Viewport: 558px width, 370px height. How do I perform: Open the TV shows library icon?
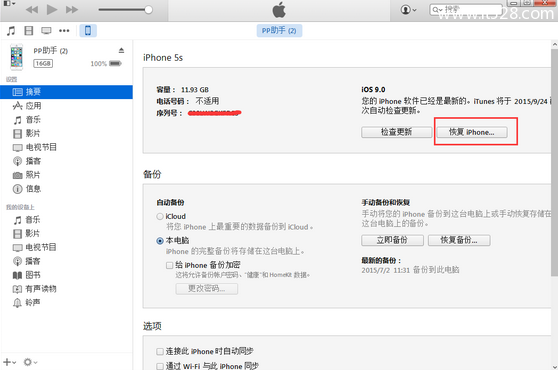pyautogui.click(x=46, y=31)
